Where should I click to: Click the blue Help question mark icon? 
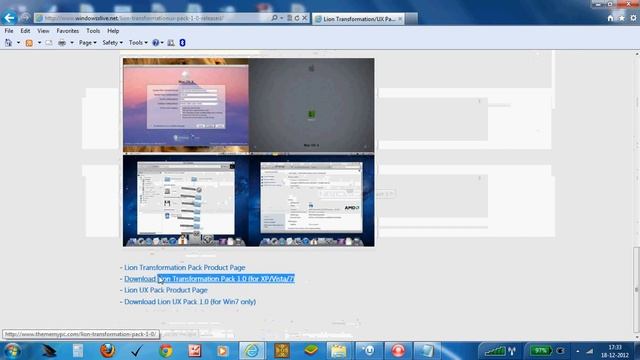point(156,42)
